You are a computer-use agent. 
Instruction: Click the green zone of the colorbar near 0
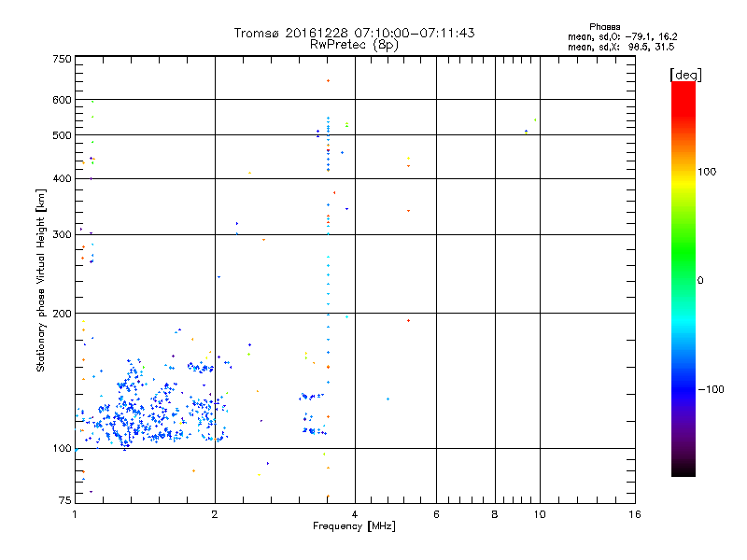click(x=684, y=267)
